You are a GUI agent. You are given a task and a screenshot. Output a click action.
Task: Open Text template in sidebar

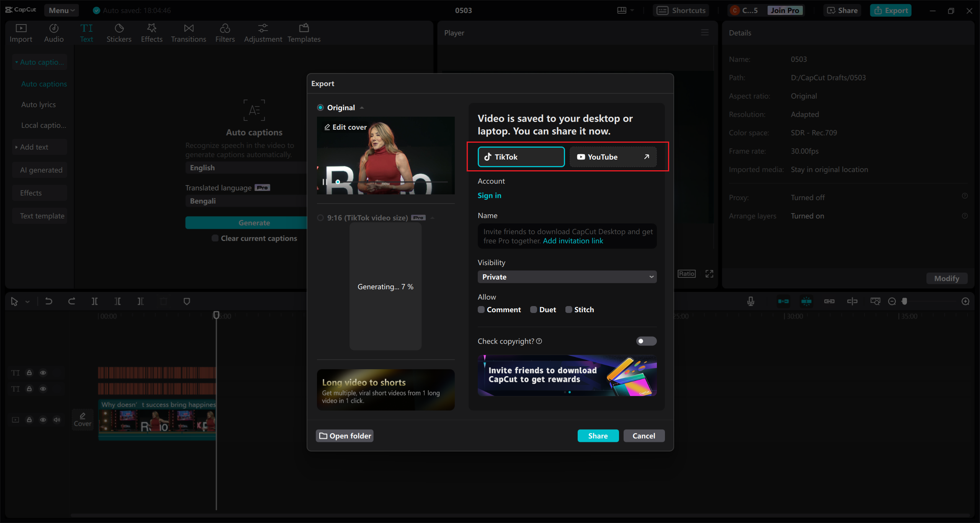[39, 216]
